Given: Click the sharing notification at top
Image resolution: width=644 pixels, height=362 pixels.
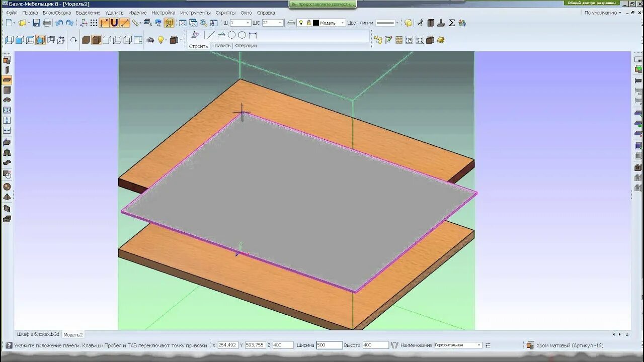Looking at the screenshot, I should tap(323, 4).
